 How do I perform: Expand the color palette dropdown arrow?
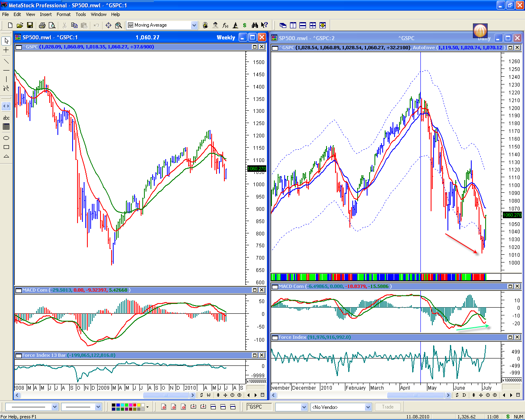tap(147, 407)
